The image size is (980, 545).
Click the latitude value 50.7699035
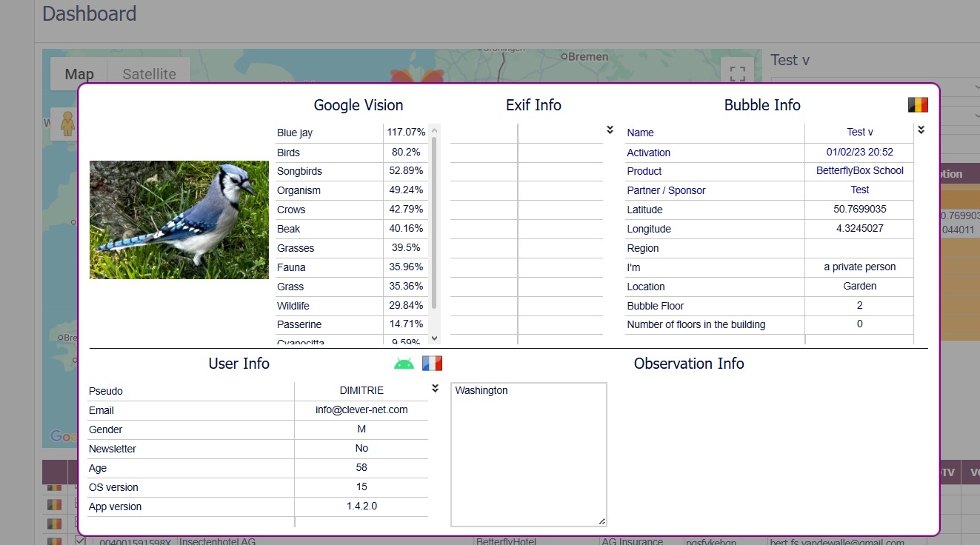pyautogui.click(x=860, y=209)
